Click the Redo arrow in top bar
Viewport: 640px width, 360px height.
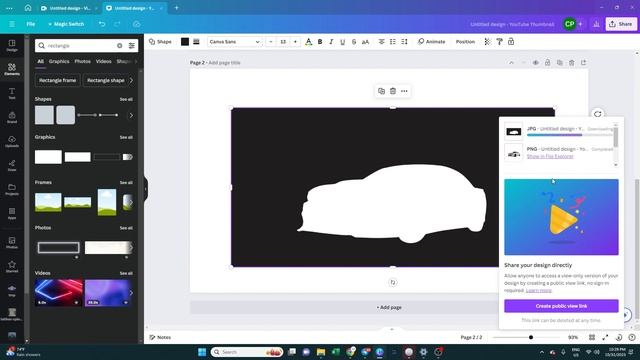coord(117,24)
